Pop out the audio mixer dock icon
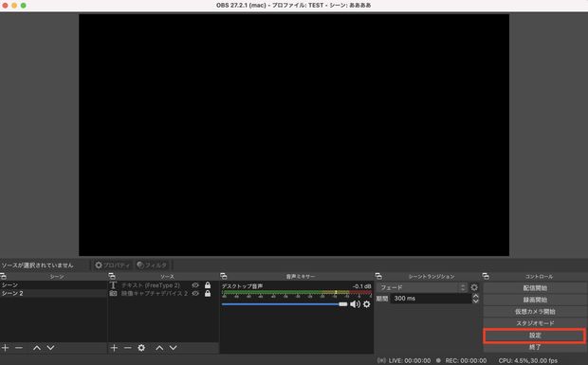This screenshot has height=365, width=588. [224, 276]
